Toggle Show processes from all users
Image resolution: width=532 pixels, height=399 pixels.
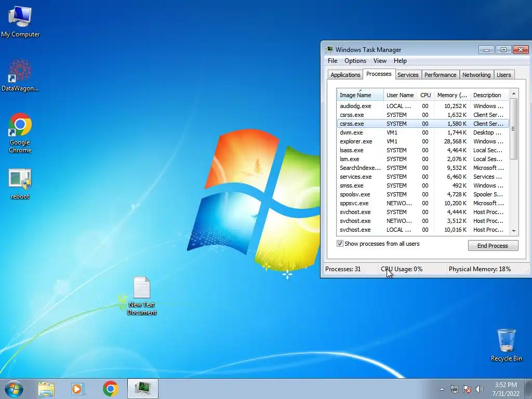click(x=340, y=244)
